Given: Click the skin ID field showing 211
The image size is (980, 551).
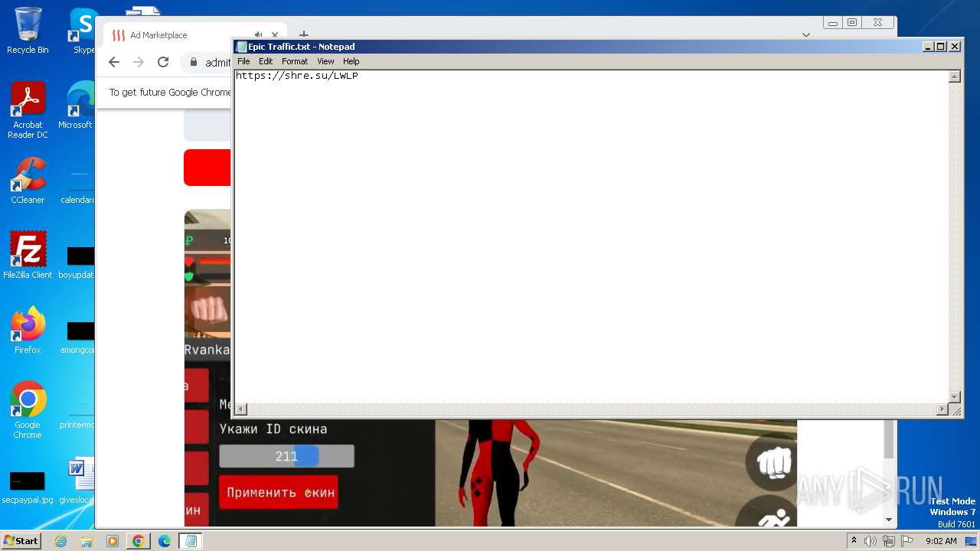Looking at the screenshot, I should click(286, 456).
